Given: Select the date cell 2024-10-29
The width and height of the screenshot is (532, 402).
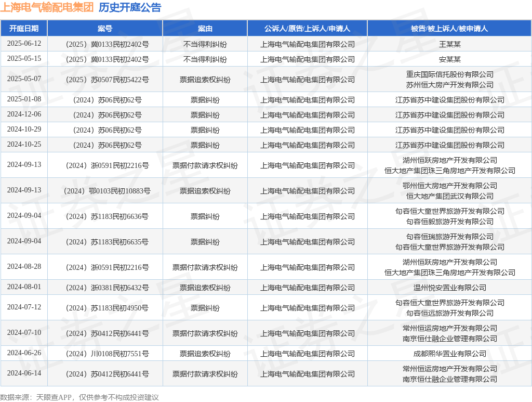Looking at the screenshot, I should tap(24, 129).
